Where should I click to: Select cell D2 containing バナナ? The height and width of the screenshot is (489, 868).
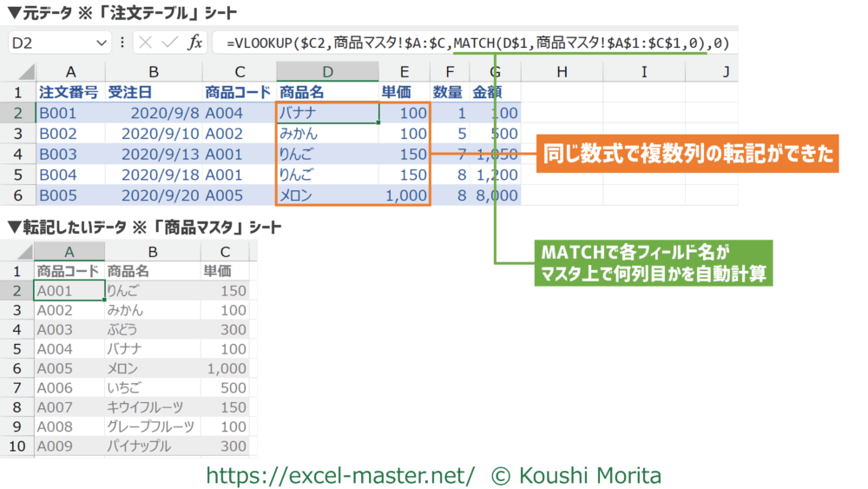coord(327,113)
